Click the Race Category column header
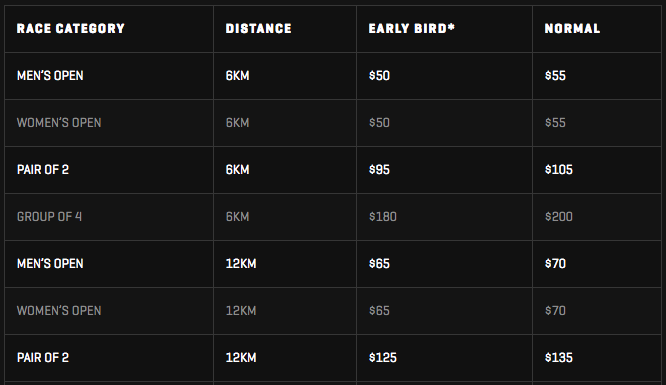Viewport: 666px width, 385px height. (x=71, y=28)
